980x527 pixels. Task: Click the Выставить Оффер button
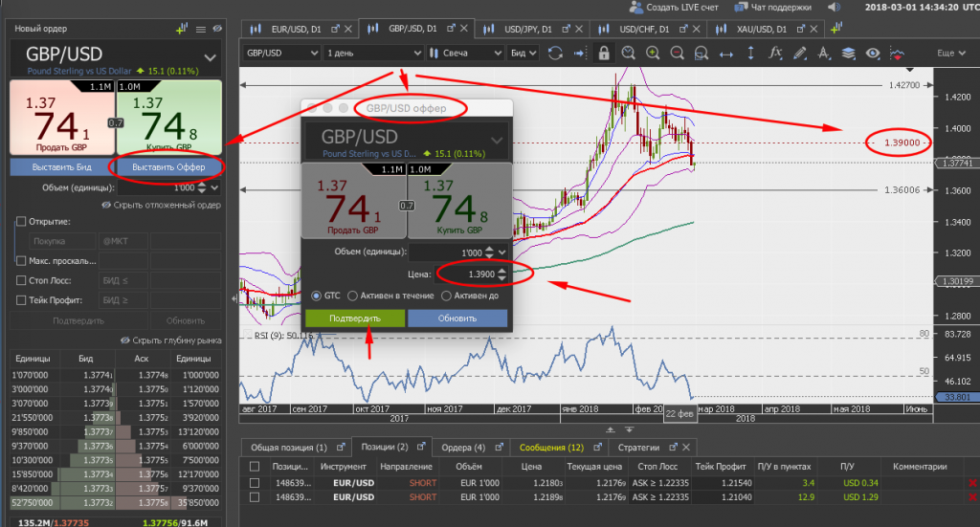coord(167,167)
